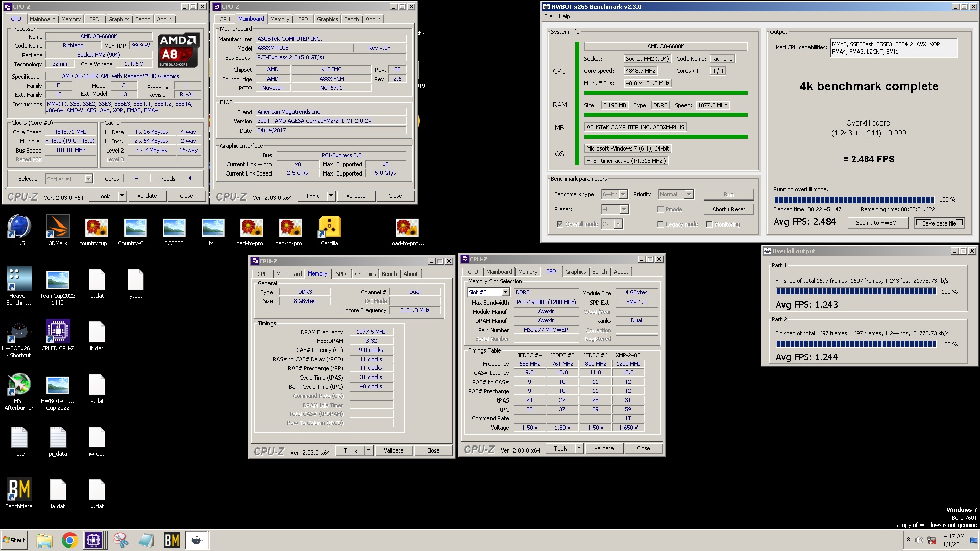
Task: Toggle the Pmode checkbox
Action: (660, 209)
